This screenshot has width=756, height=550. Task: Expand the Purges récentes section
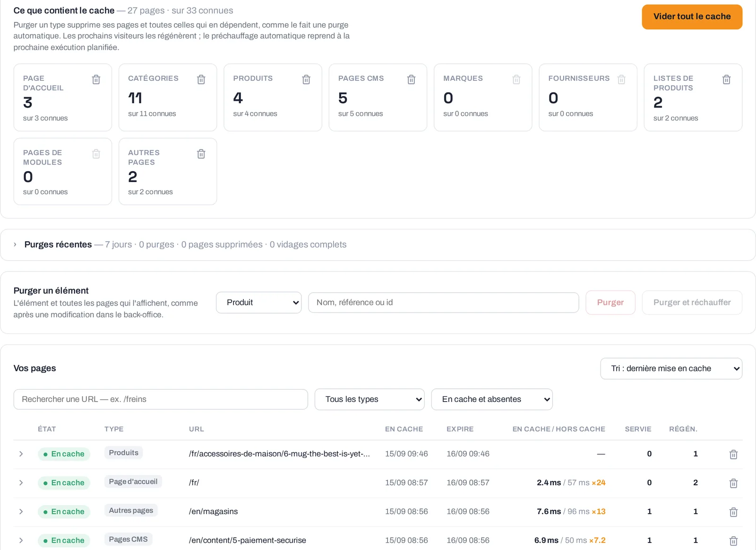point(15,244)
